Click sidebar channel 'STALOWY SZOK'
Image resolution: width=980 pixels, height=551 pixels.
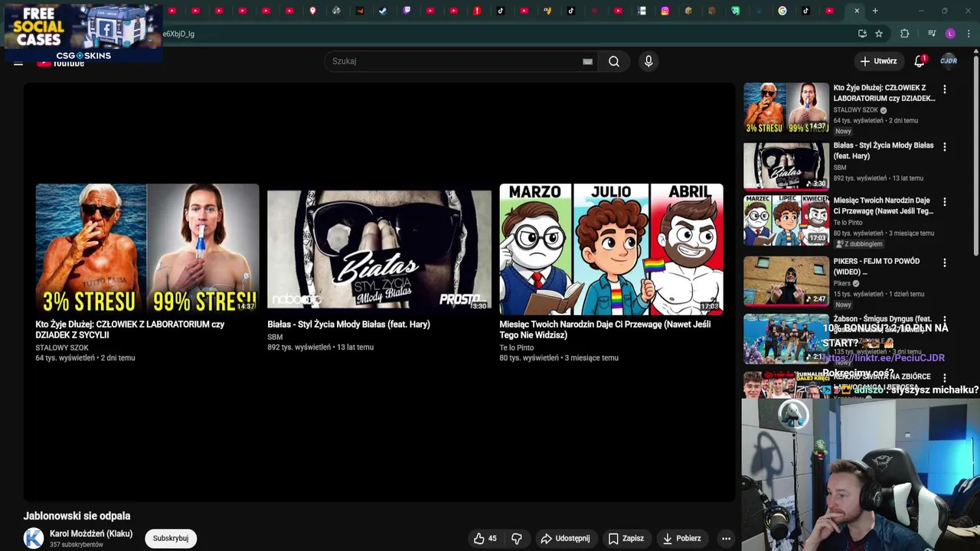[x=856, y=109]
